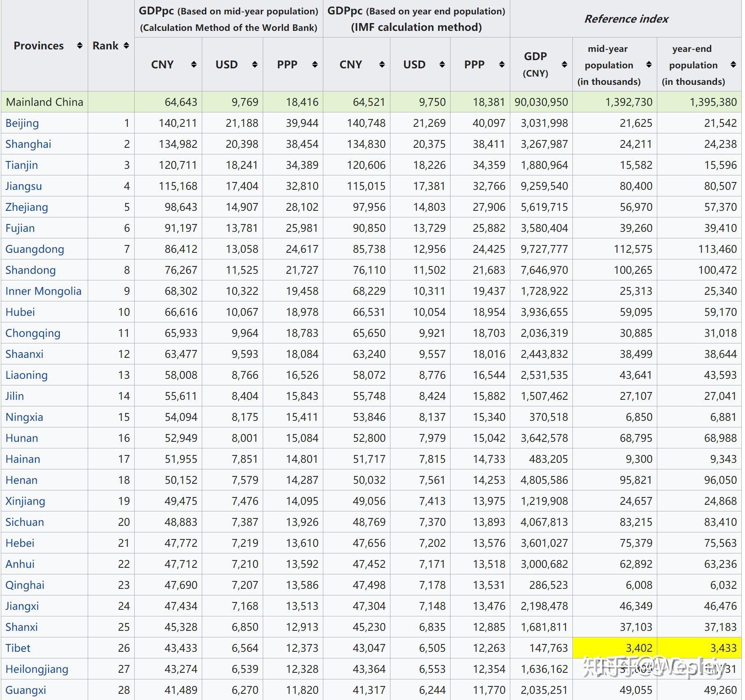
Task: Sort table by Provinces column arrows
Action: [80, 45]
